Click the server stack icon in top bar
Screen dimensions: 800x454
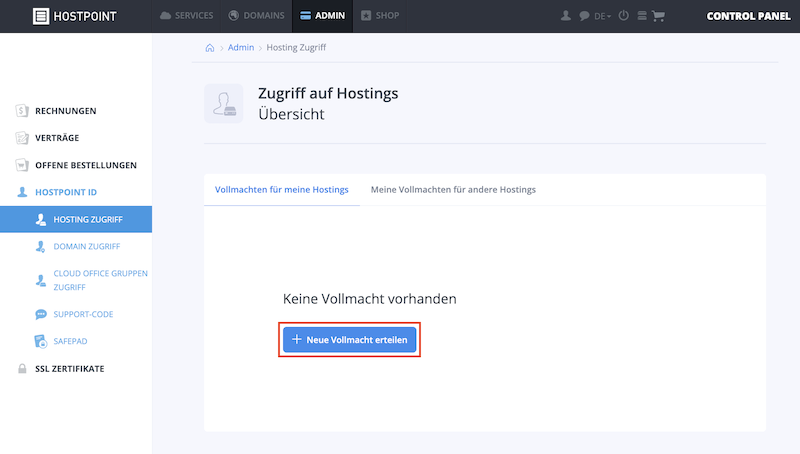pyautogui.click(x=642, y=16)
